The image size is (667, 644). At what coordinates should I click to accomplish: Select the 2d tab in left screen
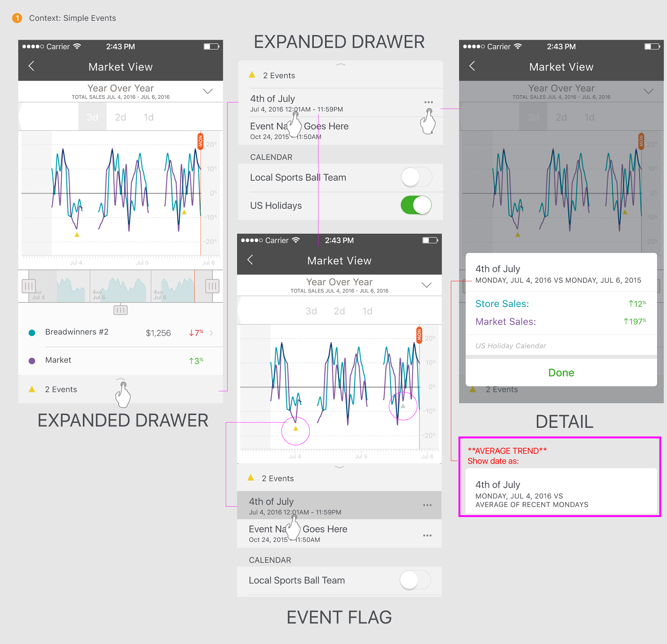[x=121, y=117]
